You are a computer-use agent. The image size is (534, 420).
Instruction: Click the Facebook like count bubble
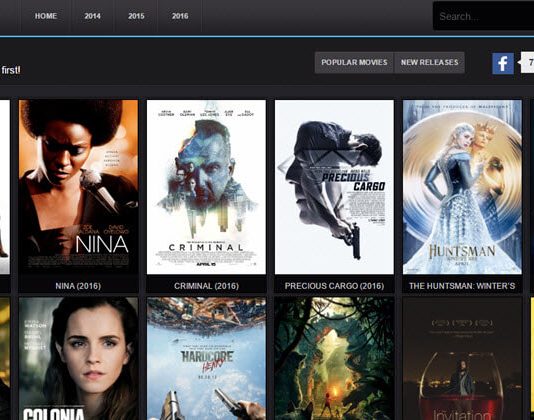(x=526, y=62)
